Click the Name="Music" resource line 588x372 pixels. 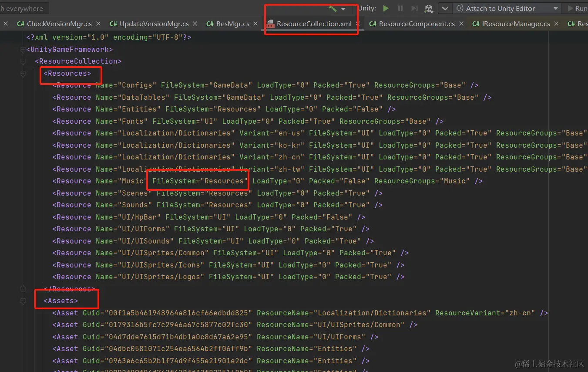[268, 181]
